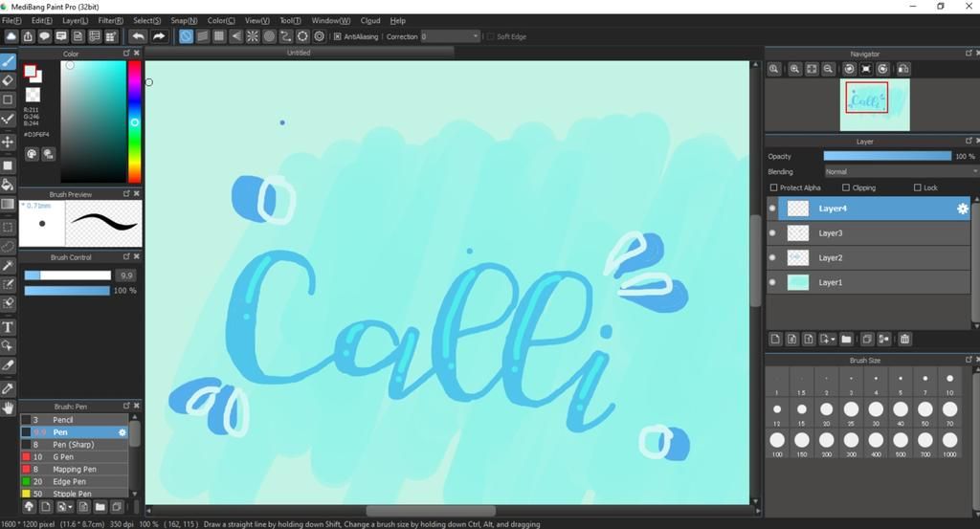Click the Undo arrow button

click(x=138, y=36)
